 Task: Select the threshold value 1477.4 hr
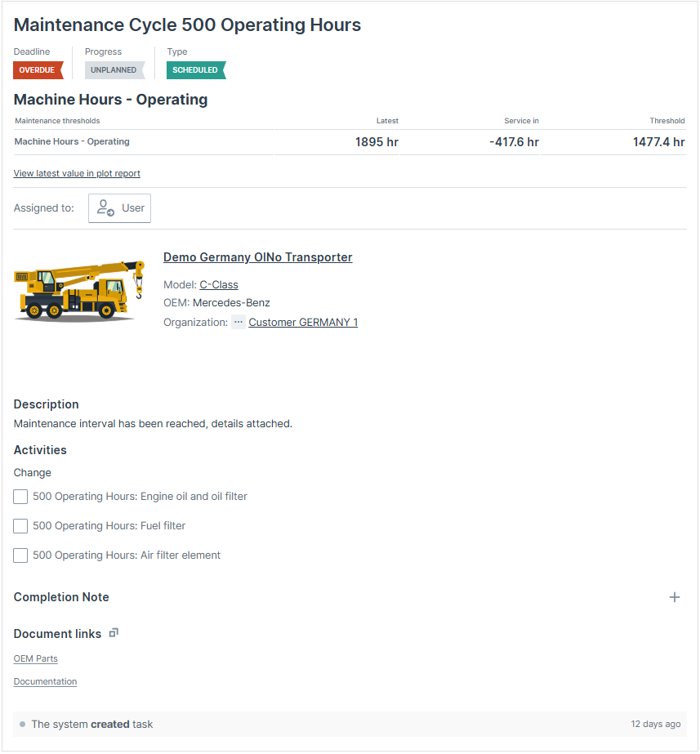(x=658, y=142)
